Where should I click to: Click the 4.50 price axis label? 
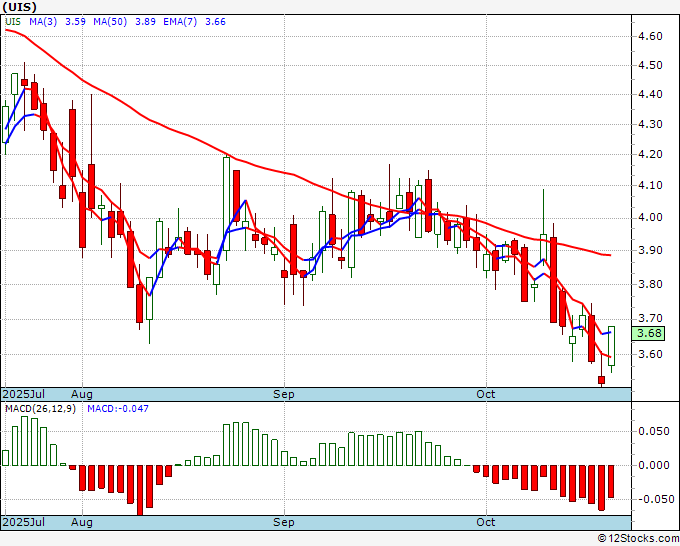(x=651, y=65)
